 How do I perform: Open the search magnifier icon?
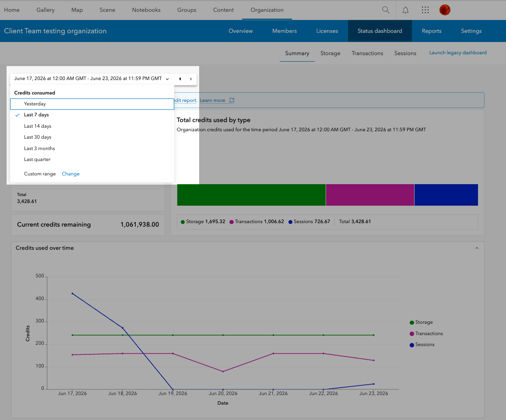(x=386, y=10)
